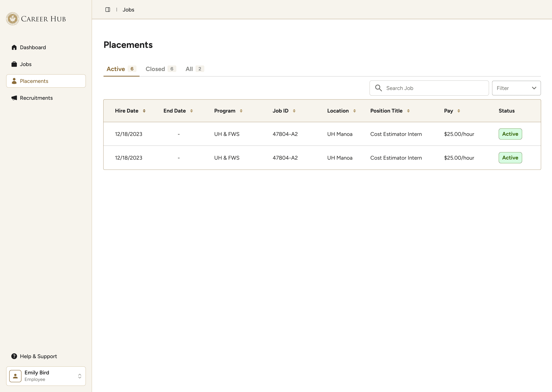Expand the Emily Bird user menu chevron
The height and width of the screenshot is (392, 552).
[x=80, y=376]
